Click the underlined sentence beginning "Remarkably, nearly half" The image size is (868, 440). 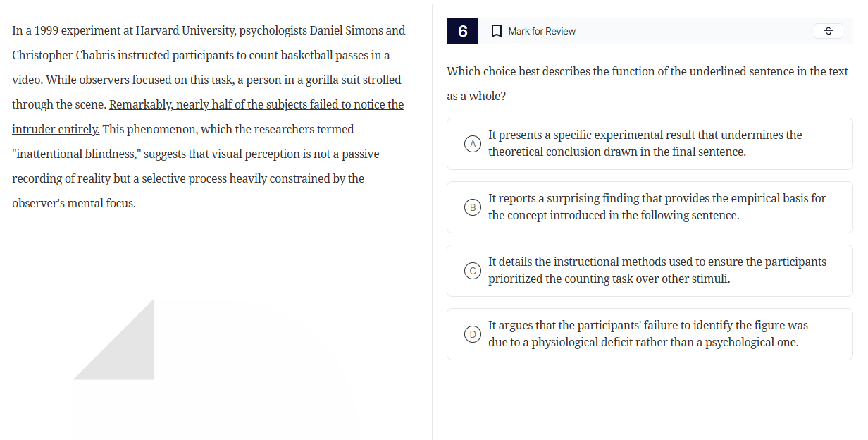(x=256, y=105)
